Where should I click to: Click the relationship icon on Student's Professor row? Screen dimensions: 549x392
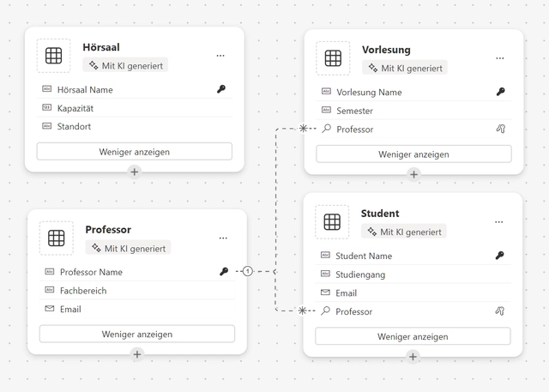point(499,311)
